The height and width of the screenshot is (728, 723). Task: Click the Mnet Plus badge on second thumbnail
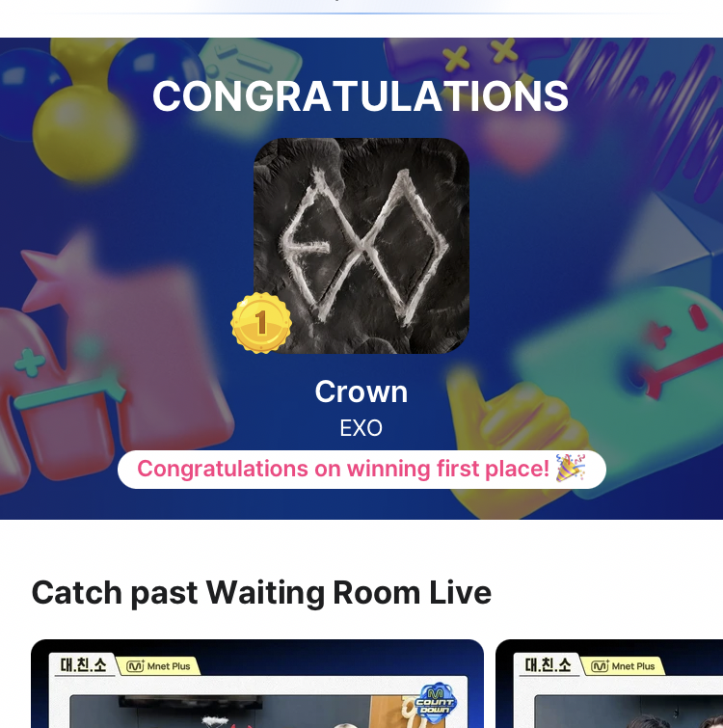point(624,666)
